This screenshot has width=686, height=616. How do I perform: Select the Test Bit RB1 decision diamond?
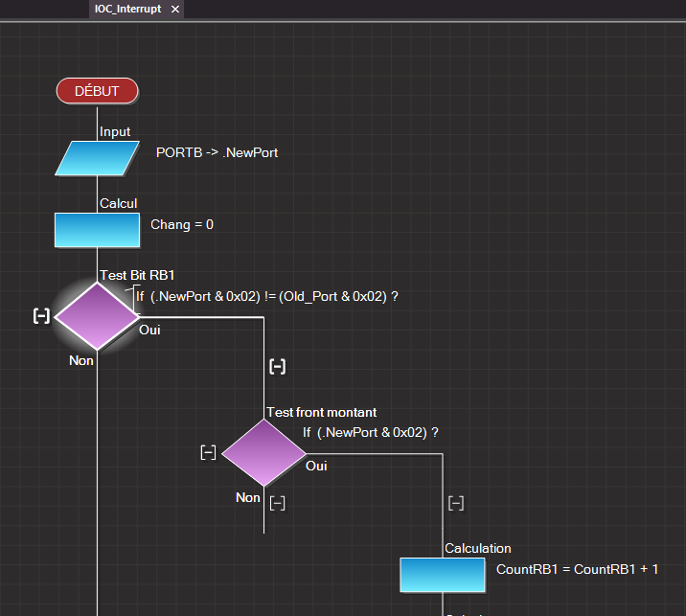[x=97, y=316]
